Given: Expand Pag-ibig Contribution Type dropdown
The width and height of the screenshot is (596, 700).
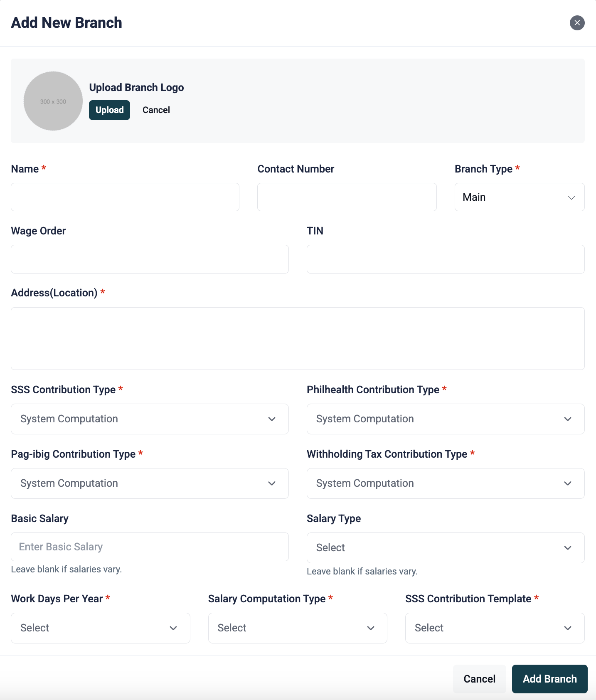Looking at the screenshot, I should tap(150, 483).
